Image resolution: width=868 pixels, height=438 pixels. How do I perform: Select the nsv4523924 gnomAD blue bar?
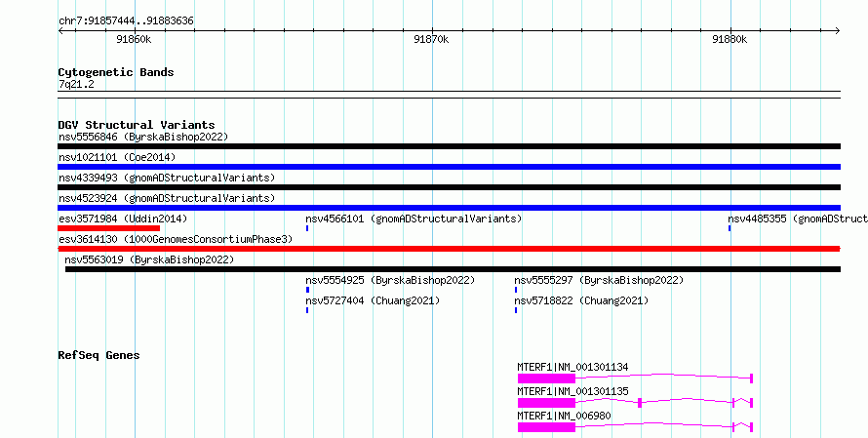(449, 208)
